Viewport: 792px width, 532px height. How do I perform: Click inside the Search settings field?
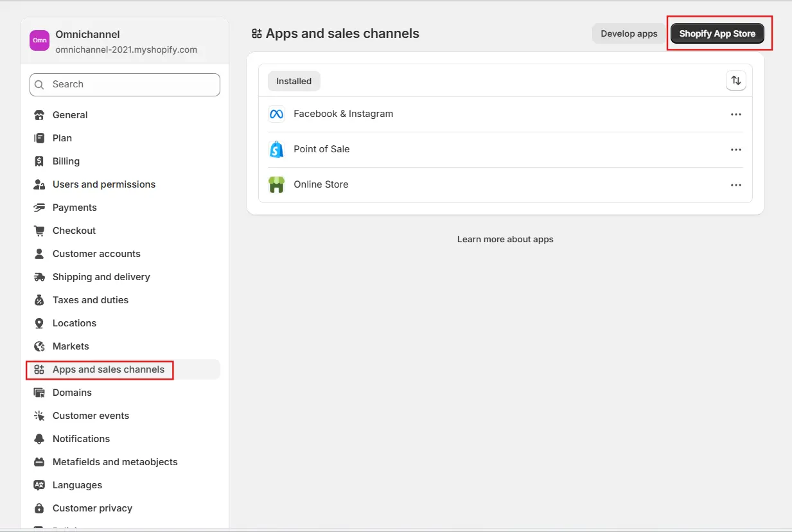124,84
